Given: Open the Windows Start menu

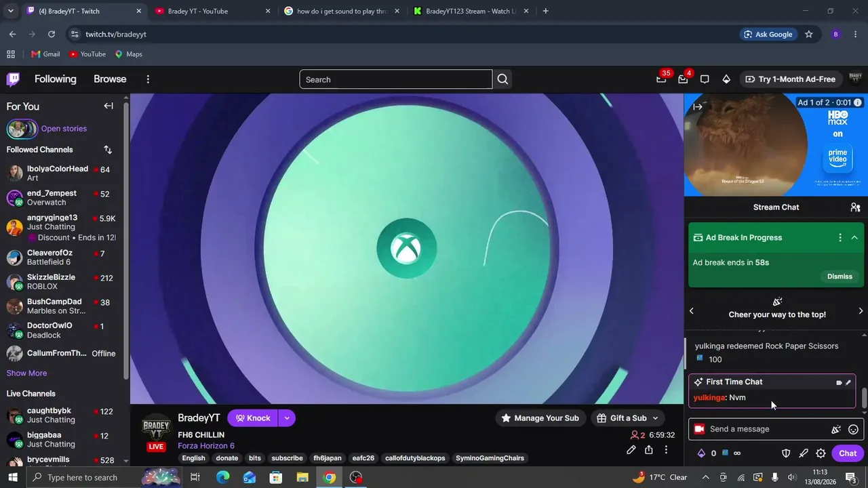Looking at the screenshot, I should (x=13, y=477).
